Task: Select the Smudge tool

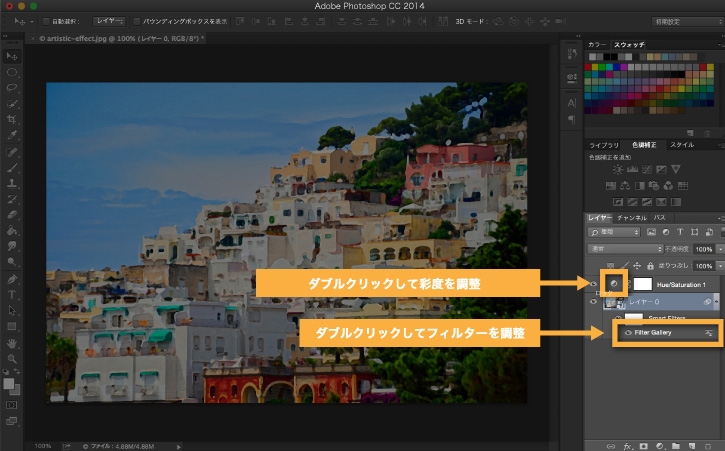Action: coord(12,246)
